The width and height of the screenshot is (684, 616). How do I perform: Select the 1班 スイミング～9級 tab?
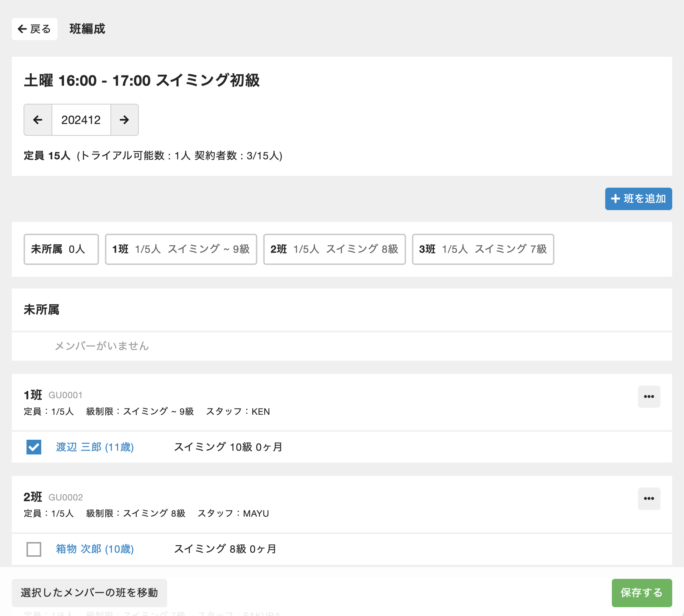(181, 249)
